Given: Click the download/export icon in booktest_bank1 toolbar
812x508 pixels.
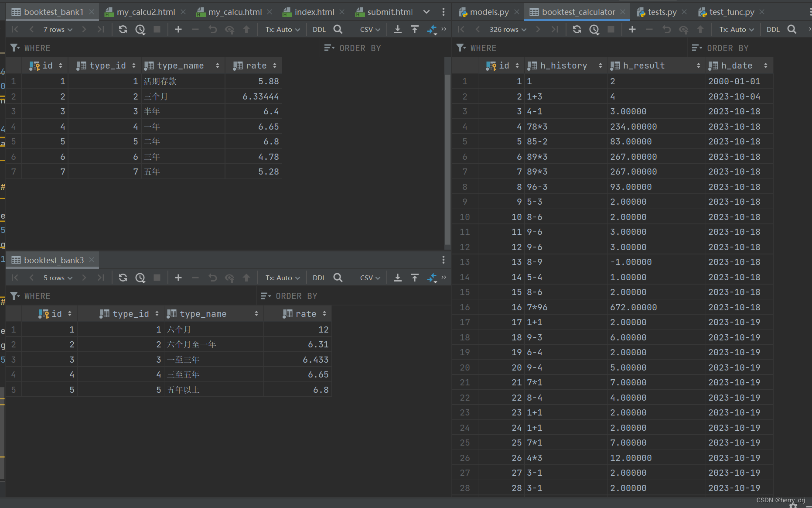Looking at the screenshot, I should 398,29.
